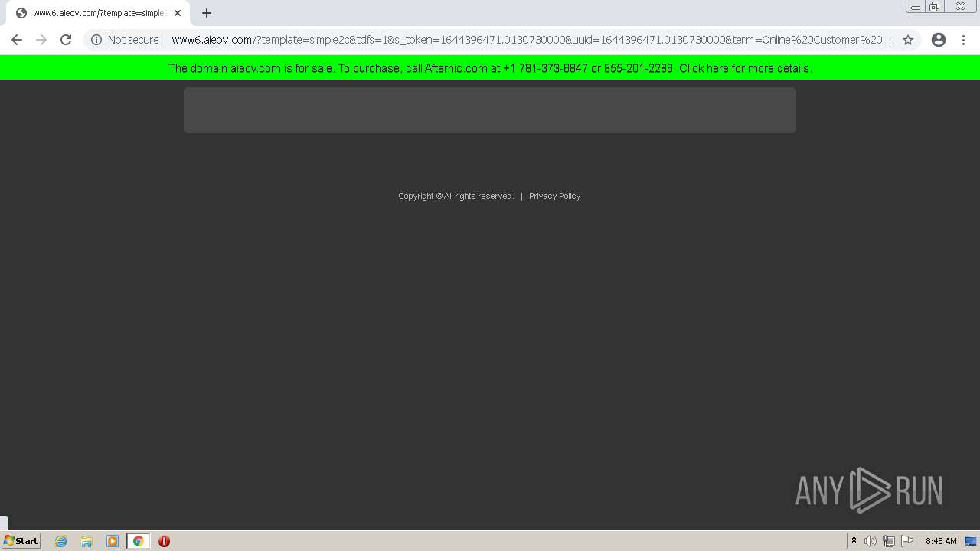Viewport: 980px width, 551px height.
Task: Open the red stop-sign taskbar application
Action: tap(164, 541)
